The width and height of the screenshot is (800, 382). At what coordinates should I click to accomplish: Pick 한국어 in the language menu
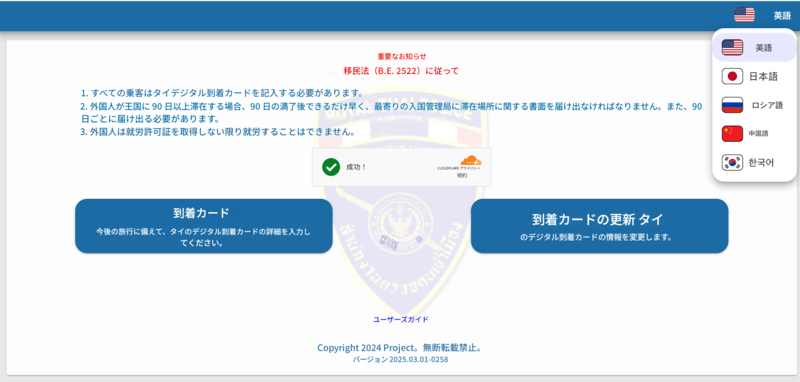click(x=754, y=163)
